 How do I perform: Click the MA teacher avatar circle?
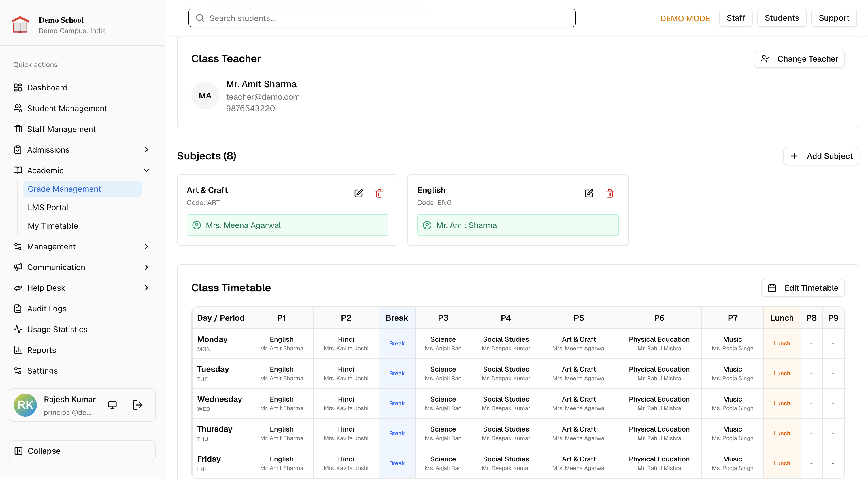(205, 96)
